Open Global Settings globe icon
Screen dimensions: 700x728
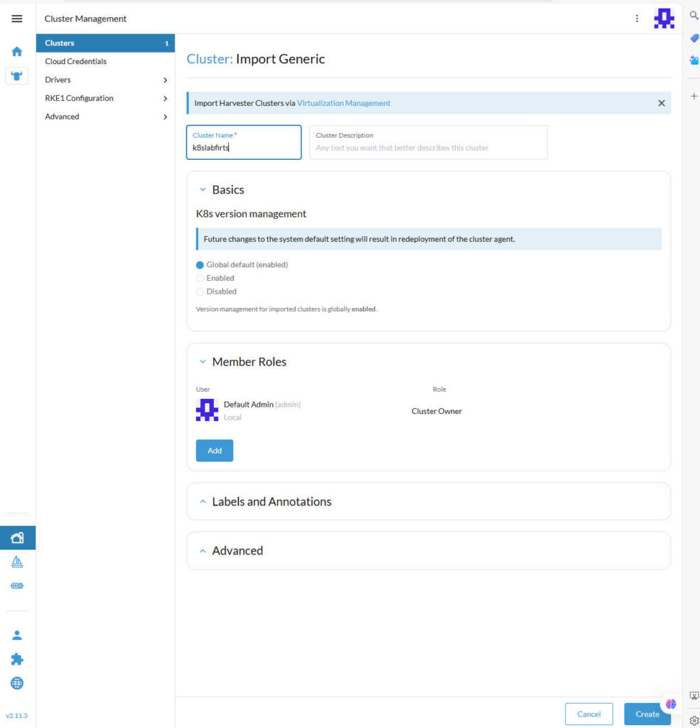tap(17, 683)
